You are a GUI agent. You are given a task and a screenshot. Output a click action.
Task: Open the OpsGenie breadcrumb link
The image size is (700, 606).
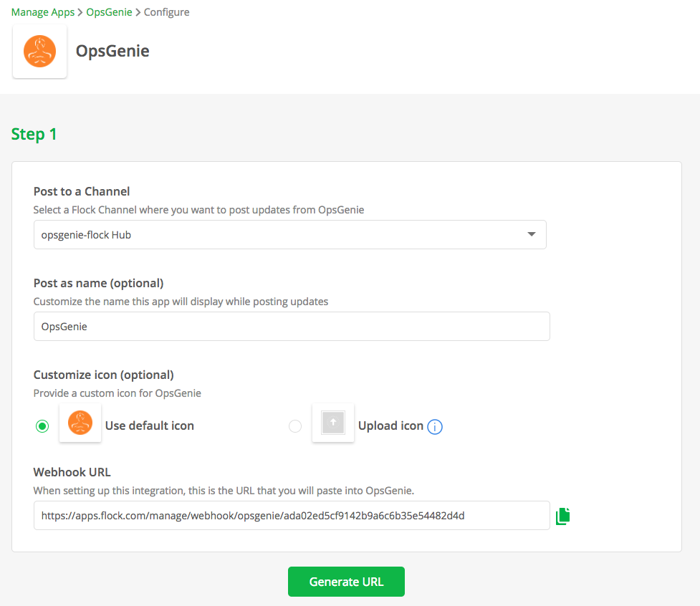tap(109, 12)
